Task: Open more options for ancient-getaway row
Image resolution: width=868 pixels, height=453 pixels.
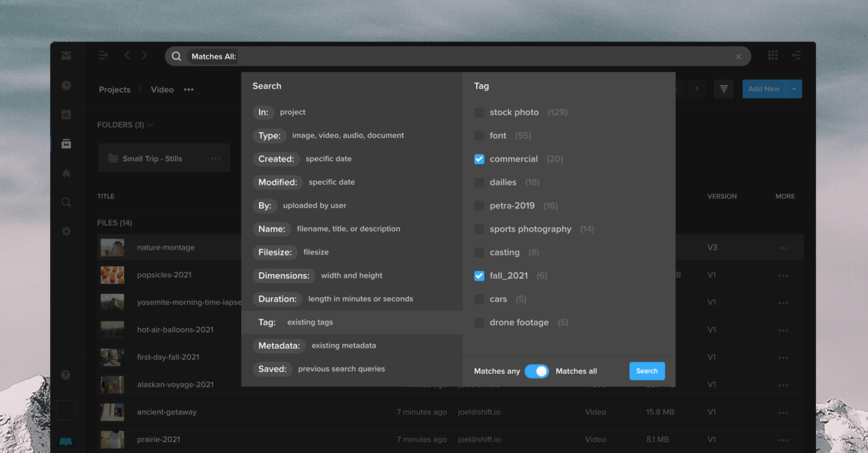Action: [783, 413]
